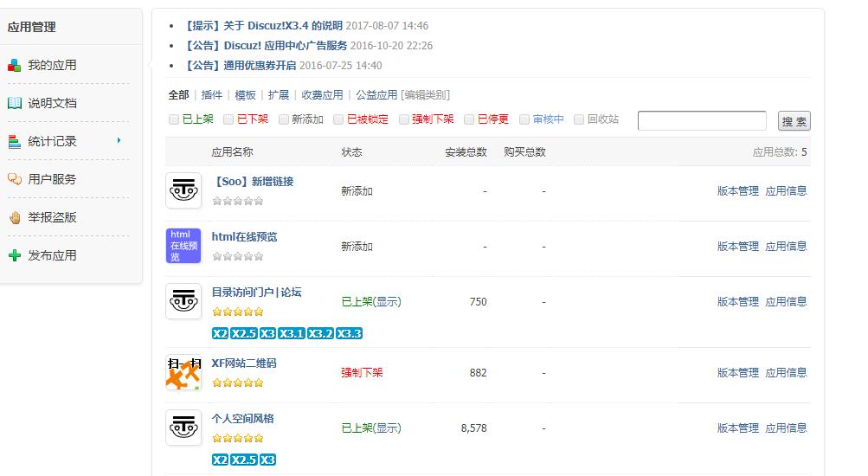This screenshot has height=476, width=868.
Task: Click the 用户服务 chat bubbles icon
Action: coord(15,179)
